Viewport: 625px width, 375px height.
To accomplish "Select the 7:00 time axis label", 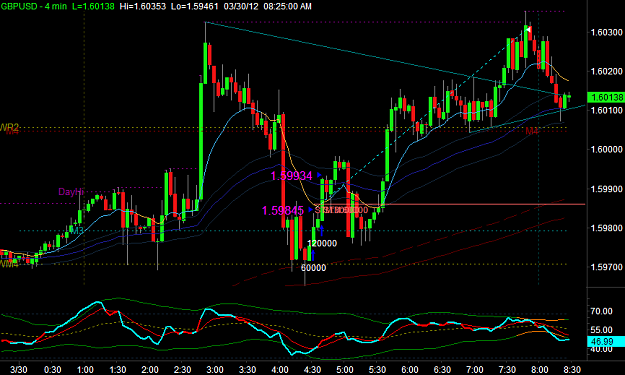I will 475,370.
